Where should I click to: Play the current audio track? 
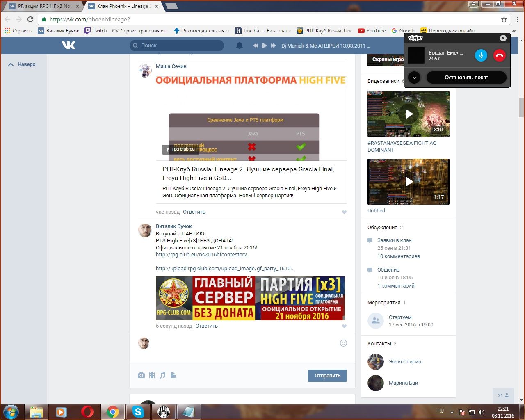(x=265, y=46)
